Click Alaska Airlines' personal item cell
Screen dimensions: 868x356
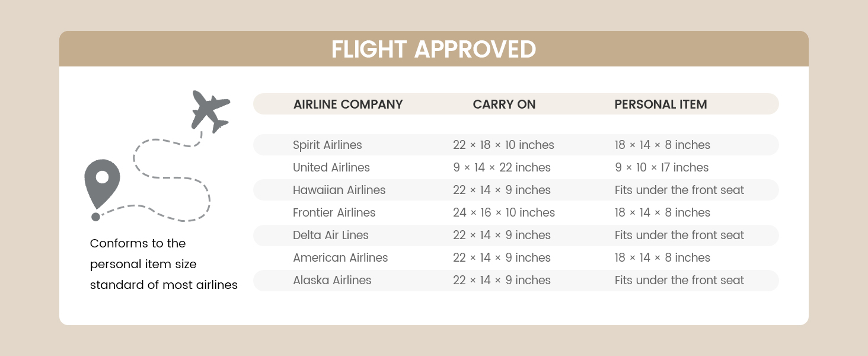click(679, 280)
